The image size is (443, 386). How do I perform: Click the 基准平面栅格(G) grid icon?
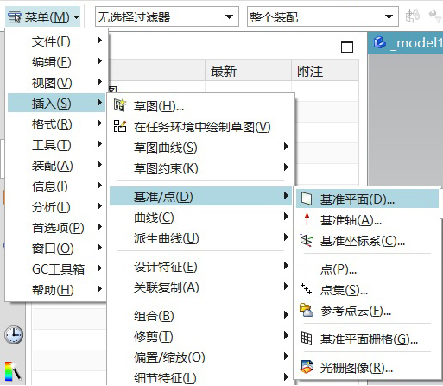point(306,338)
